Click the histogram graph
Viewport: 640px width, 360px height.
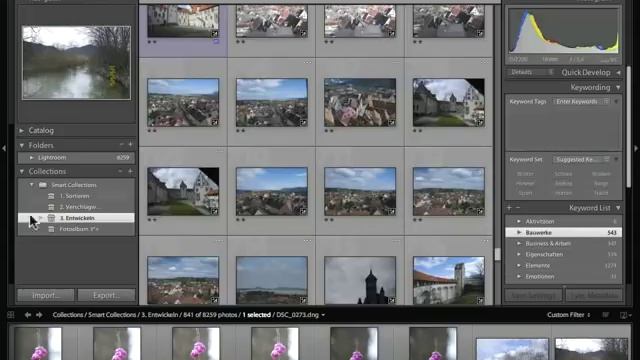point(564,31)
